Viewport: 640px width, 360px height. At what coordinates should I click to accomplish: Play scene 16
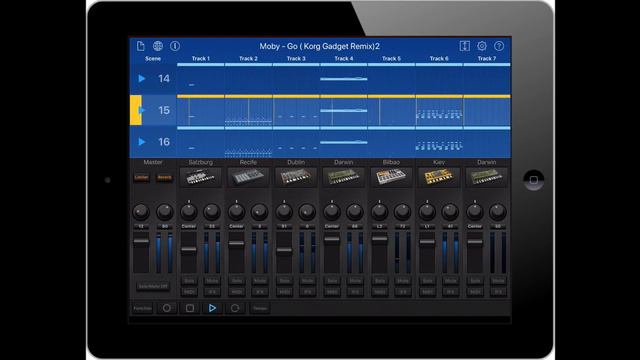[142, 142]
